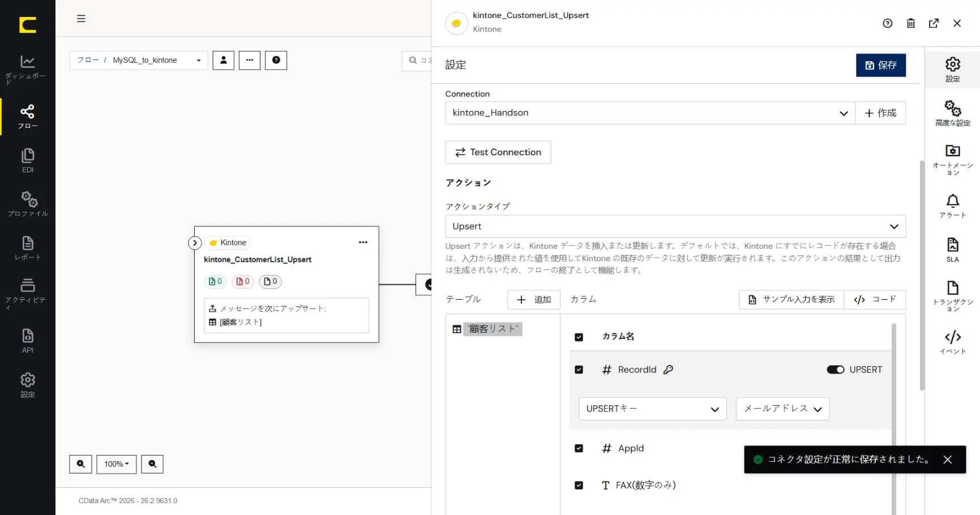Image resolution: width=980 pixels, height=515 pixels.
Task: Click the フロー breadcrumb label
Action: (x=88, y=60)
